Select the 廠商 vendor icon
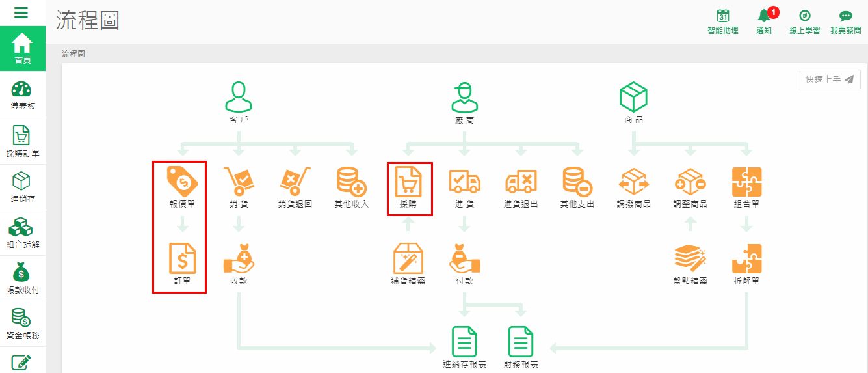Image resolution: width=868 pixels, height=373 pixels. pos(464,98)
